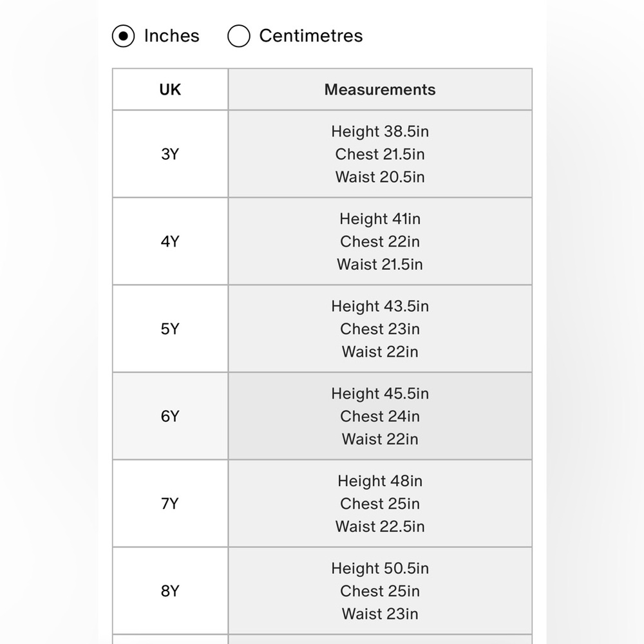644x644 pixels.
Task: Click the Measurements column header
Action: pos(380,90)
